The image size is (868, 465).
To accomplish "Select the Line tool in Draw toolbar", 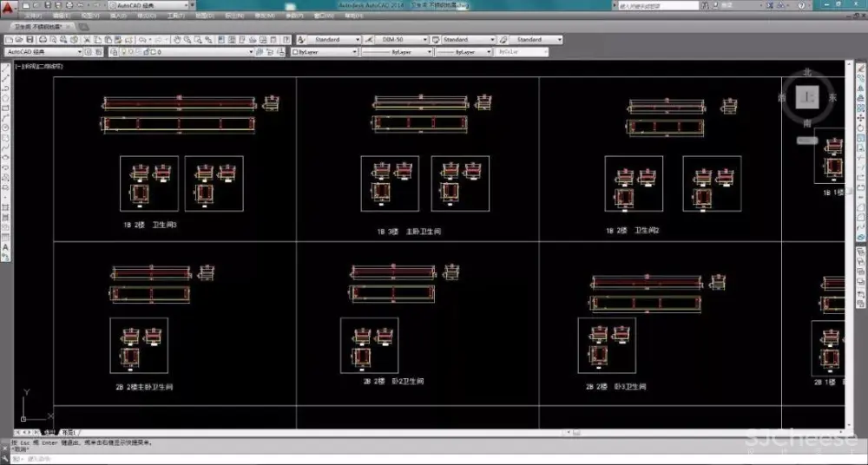I will [x=6, y=69].
